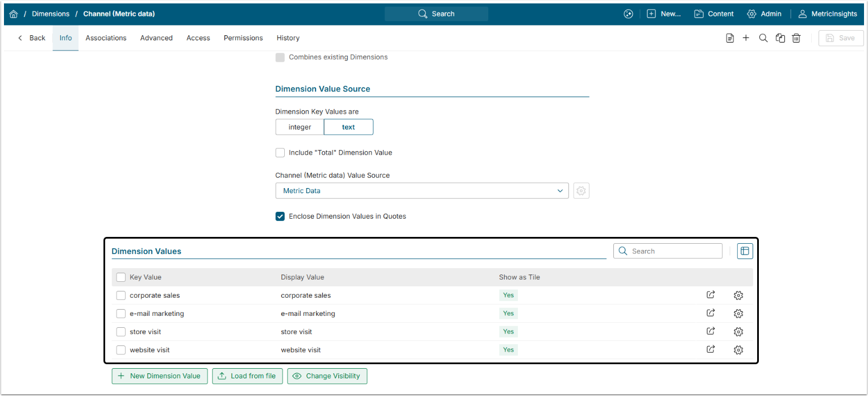This screenshot has height=396, width=868.
Task: Uncheck Enclose Dimension Values in Quotes
Action: pos(280,216)
